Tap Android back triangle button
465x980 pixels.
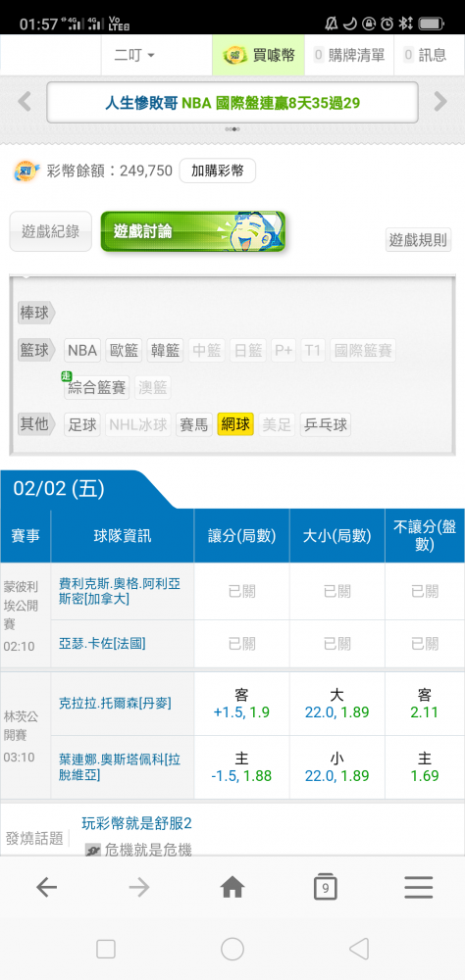tap(359, 950)
